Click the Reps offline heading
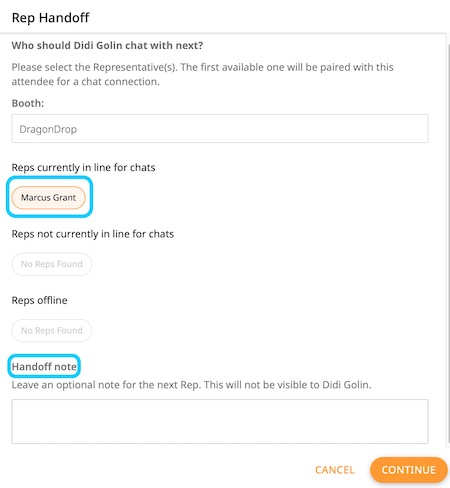 click(x=39, y=300)
